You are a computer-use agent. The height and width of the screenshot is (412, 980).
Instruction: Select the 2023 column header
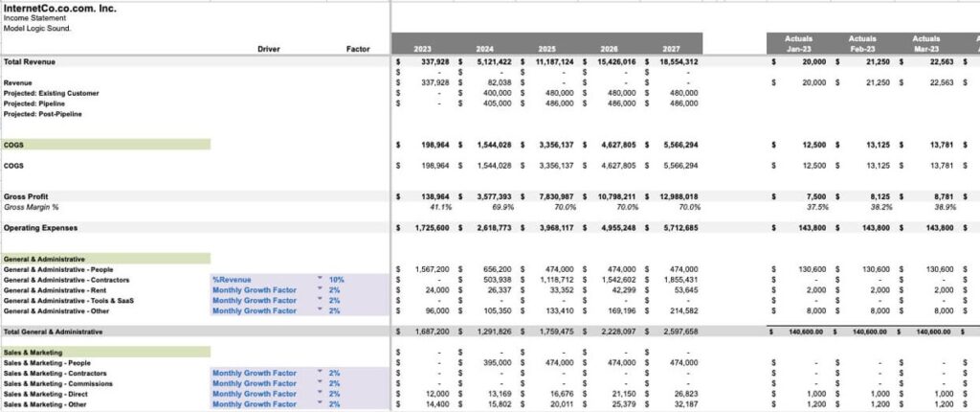pos(422,49)
